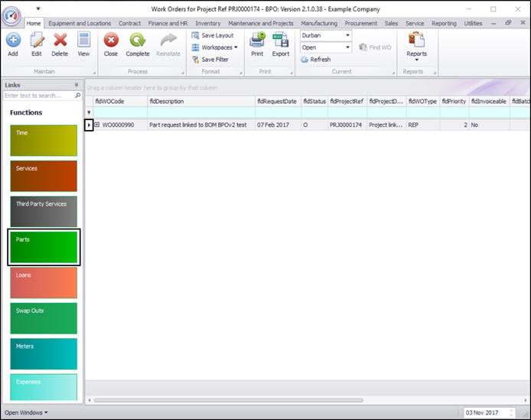Open the Reports dropdown
This screenshot has height=420, width=531.
coord(416,47)
